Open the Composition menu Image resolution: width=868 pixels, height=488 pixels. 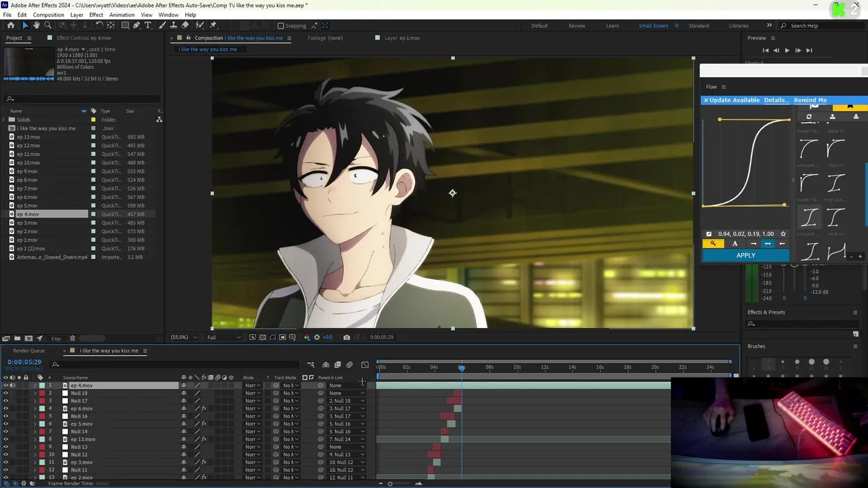pos(48,15)
